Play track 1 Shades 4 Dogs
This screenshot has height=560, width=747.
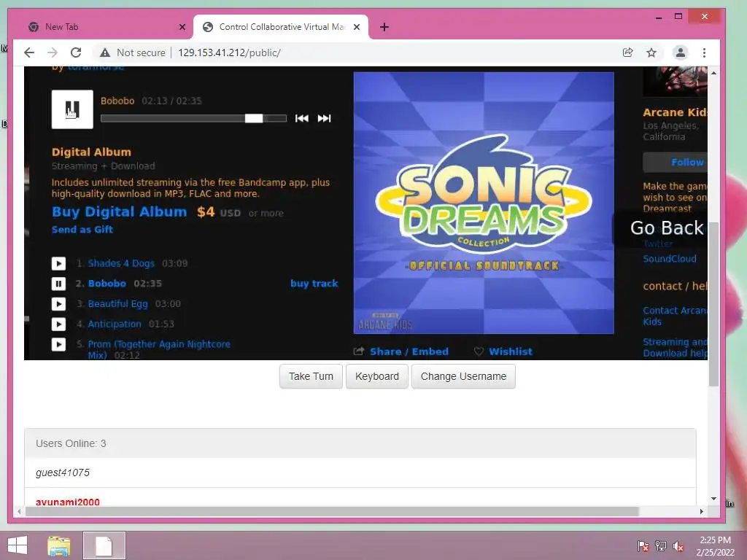coord(58,263)
